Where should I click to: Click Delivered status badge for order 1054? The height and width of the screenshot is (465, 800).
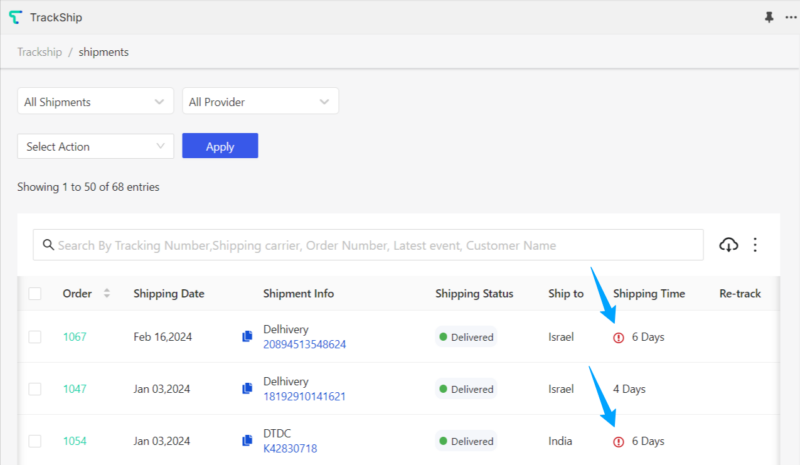click(x=466, y=441)
